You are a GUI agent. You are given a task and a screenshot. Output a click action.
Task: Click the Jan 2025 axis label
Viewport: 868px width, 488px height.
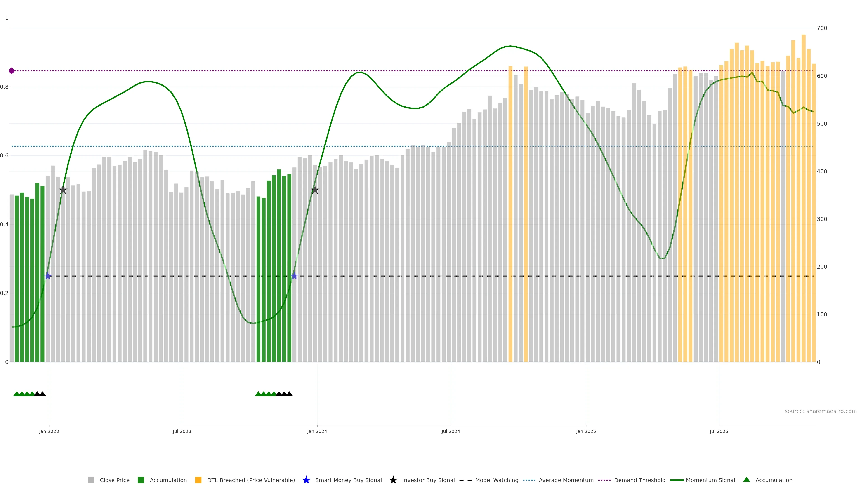[586, 432]
